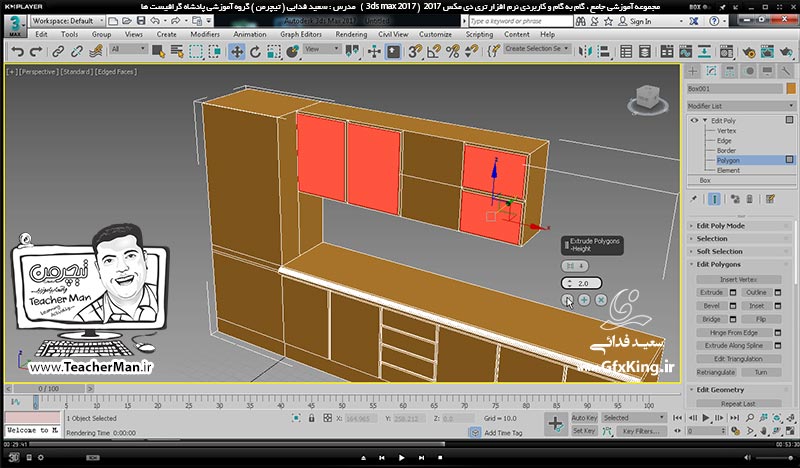
Task: Collapse the Edit Polygons rollout
Action: (x=718, y=264)
